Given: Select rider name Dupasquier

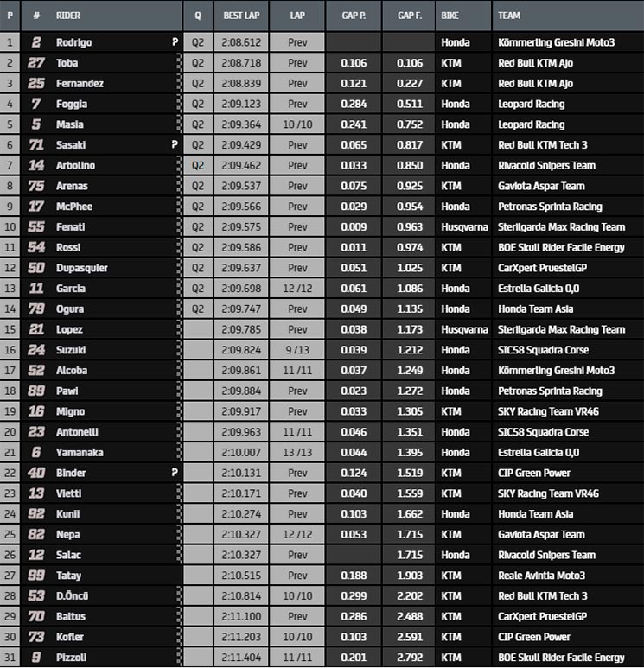Looking at the screenshot, I should pos(82,268).
